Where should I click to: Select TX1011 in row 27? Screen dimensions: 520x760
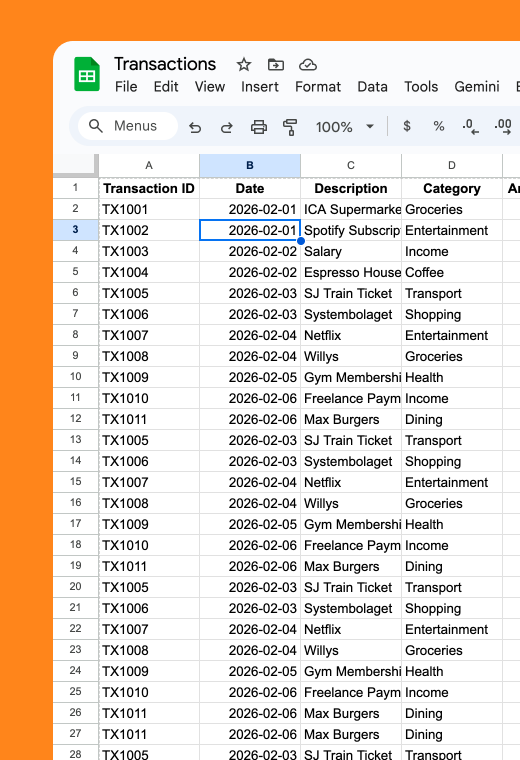(149, 734)
